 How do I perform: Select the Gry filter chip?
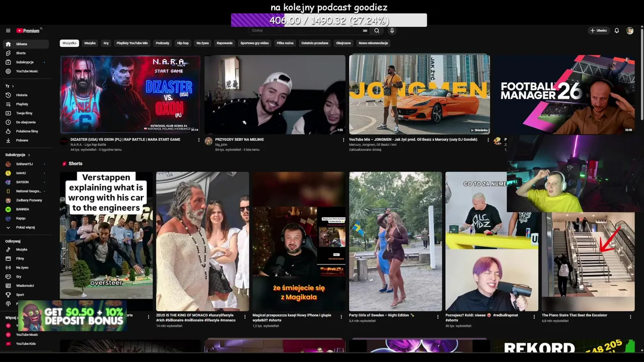pyautogui.click(x=106, y=43)
